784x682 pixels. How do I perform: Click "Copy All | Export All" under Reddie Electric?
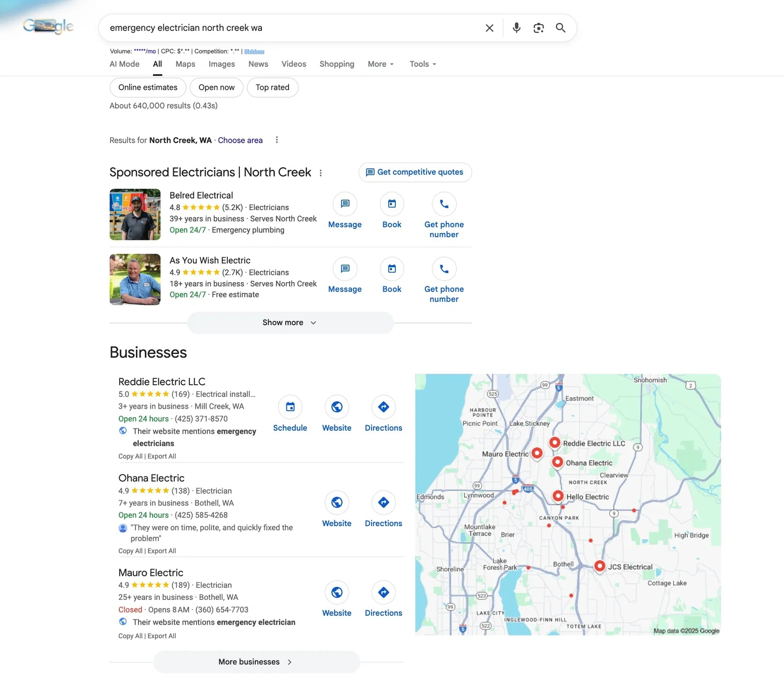[x=147, y=456]
